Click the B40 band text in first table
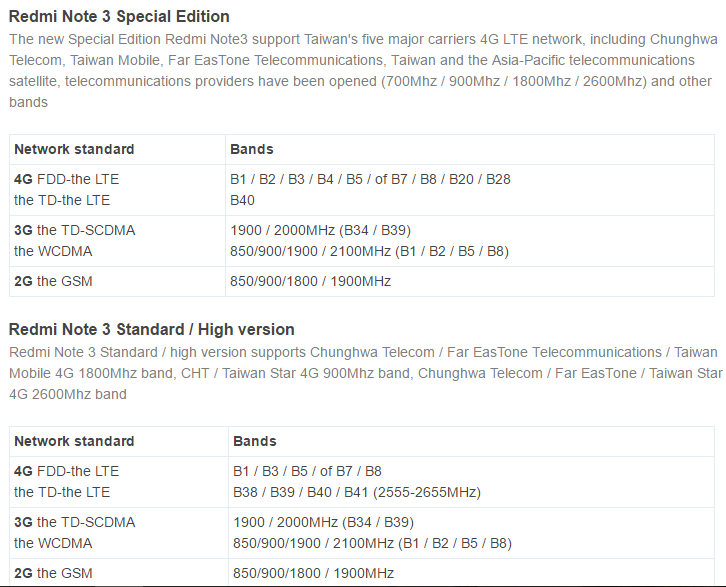The image size is (726, 587). point(243,200)
